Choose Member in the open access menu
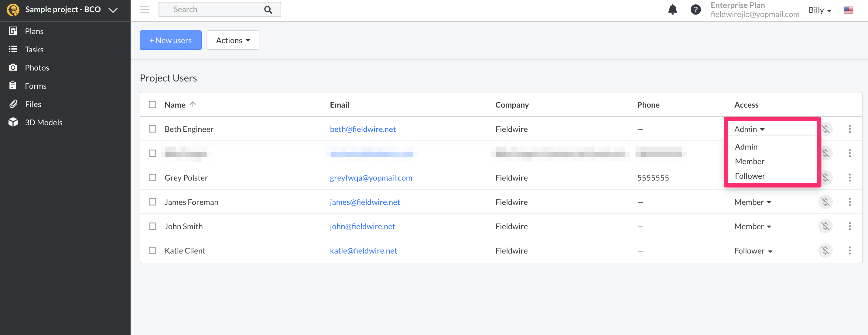868x335 pixels. [x=749, y=161]
